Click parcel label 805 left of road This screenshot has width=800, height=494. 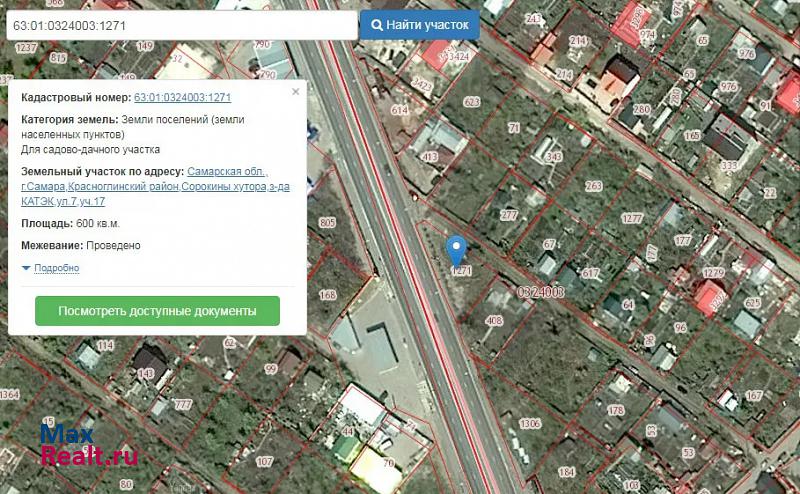tap(326, 222)
